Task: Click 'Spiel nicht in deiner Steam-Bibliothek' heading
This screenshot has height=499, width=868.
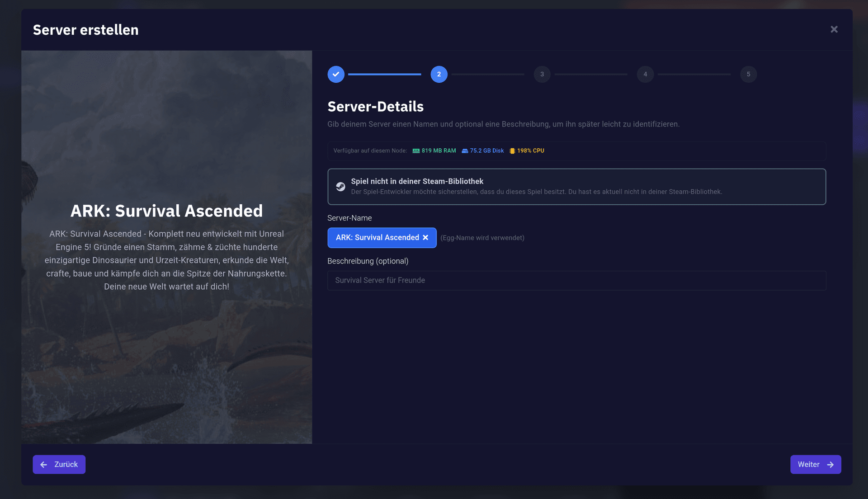Action: (x=417, y=181)
